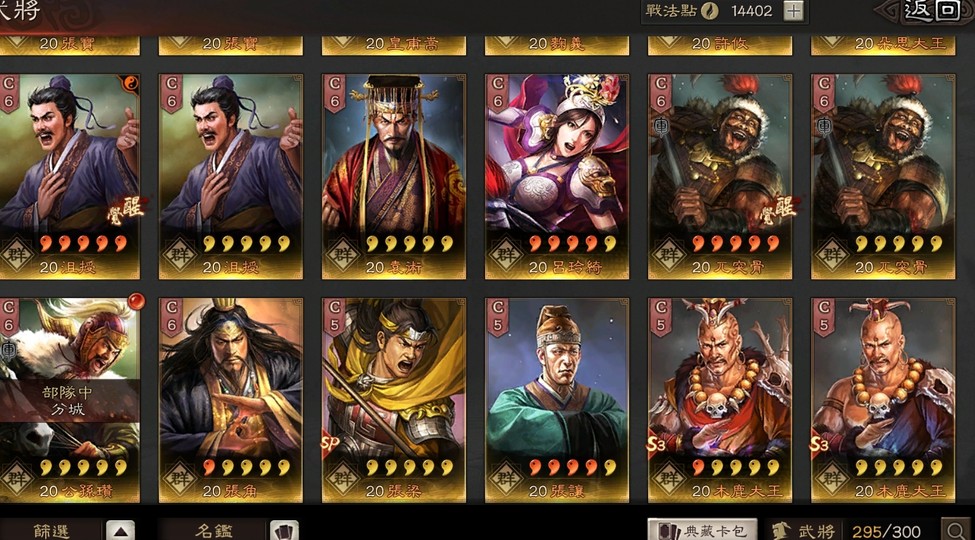The height and width of the screenshot is (540, 975).
Task: Add more 戰法點 with plus button
Action: coord(793,11)
